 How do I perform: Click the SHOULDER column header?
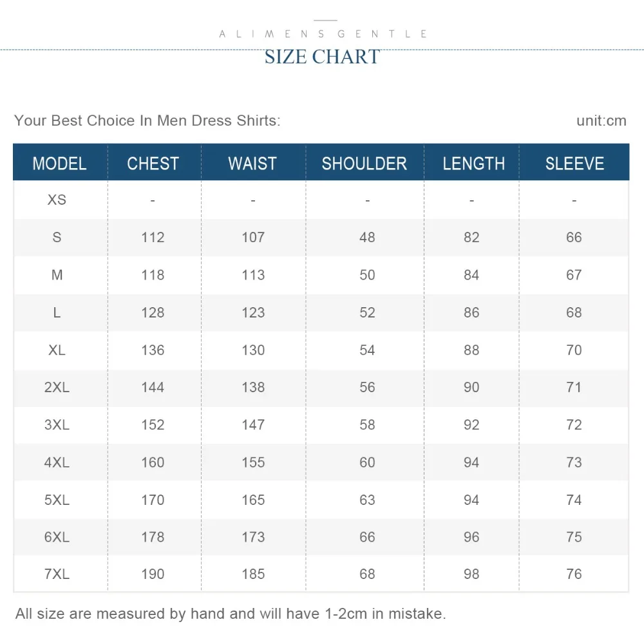[x=365, y=164]
